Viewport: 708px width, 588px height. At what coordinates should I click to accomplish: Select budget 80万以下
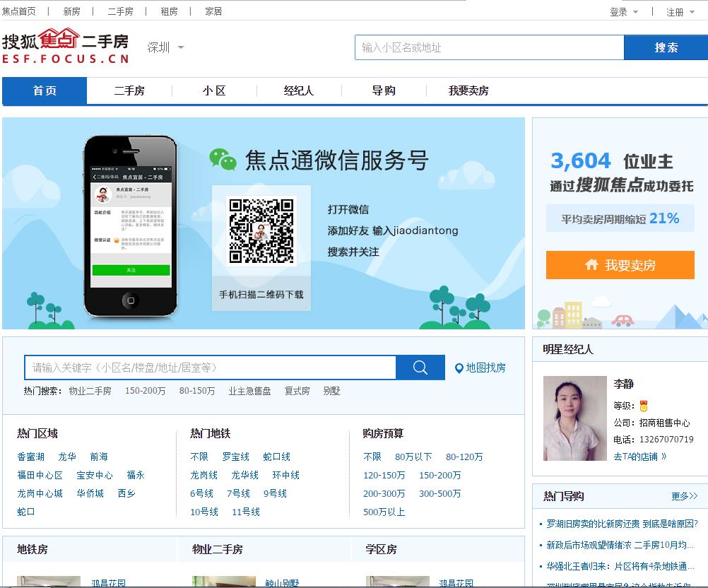click(x=413, y=457)
